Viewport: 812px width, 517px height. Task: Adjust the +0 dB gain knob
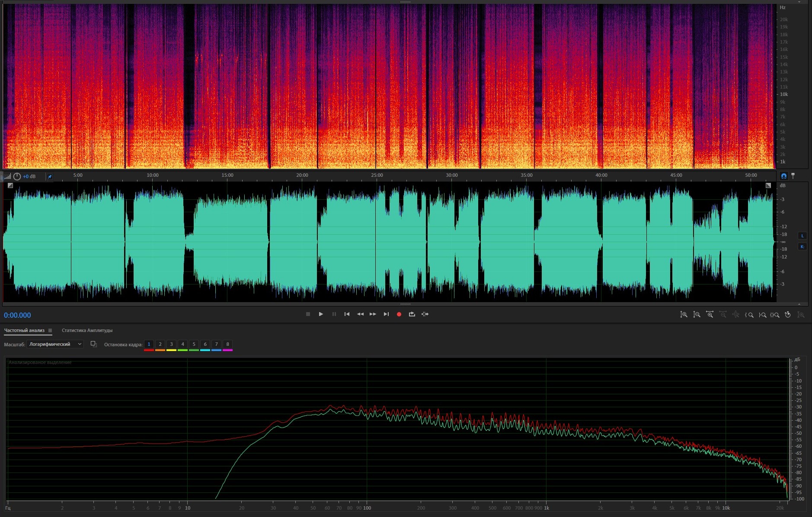[x=17, y=176]
